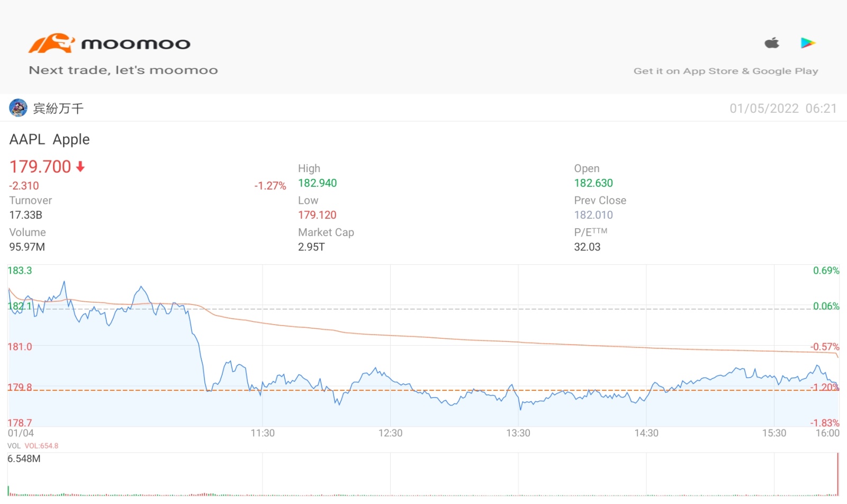Screen dimensions: 847x504
Task: Click the 12:30 time axis marker
Action: click(390, 433)
